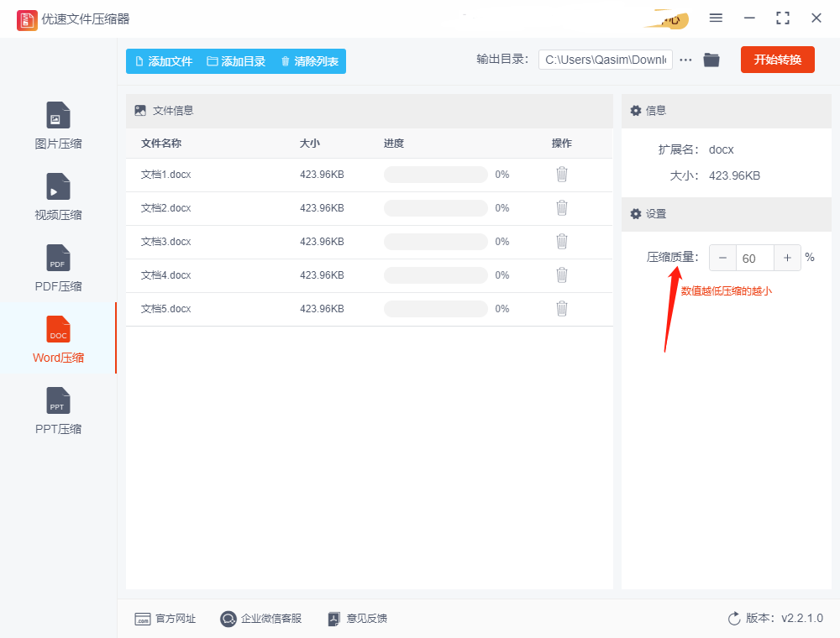Open output folder with folder icon
The width and height of the screenshot is (840, 638).
pos(711,60)
